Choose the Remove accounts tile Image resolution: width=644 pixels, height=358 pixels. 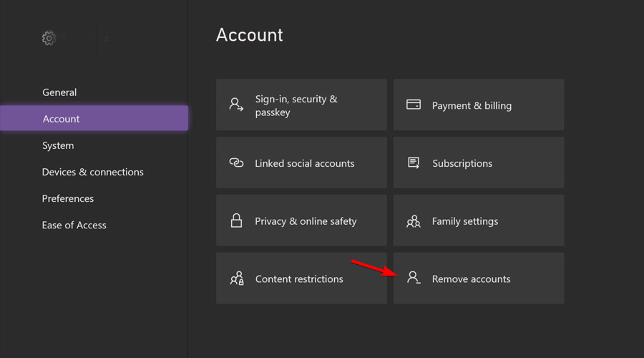pos(479,279)
